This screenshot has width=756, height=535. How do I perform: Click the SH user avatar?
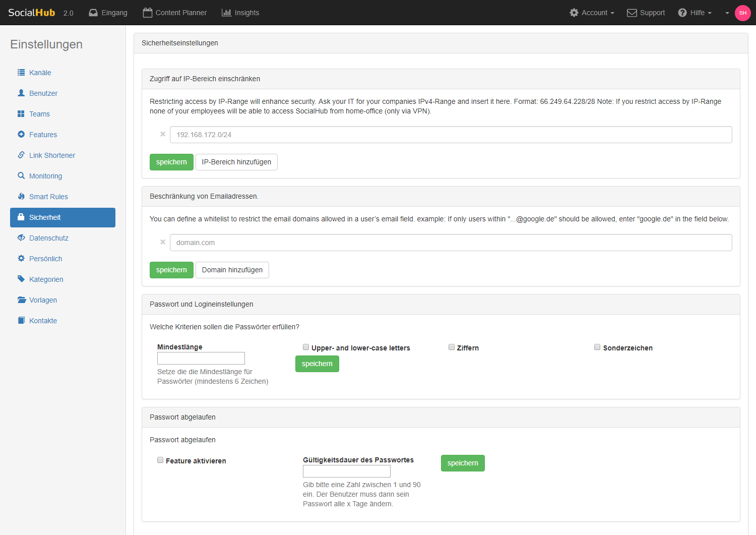(x=743, y=13)
